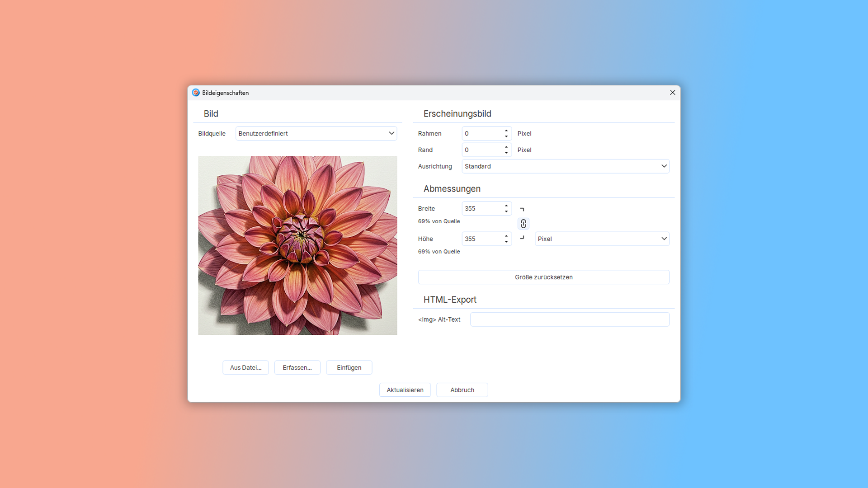The width and height of the screenshot is (868, 488).
Task: Click the Erfassen... button
Action: click(297, 367)
